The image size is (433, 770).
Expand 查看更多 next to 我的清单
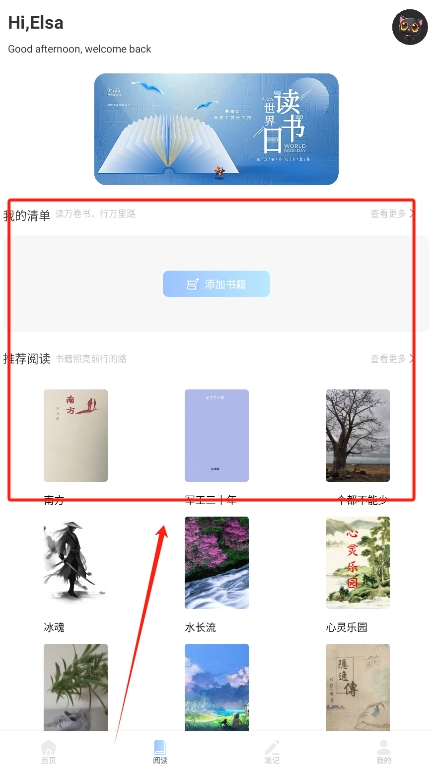coord(392,214)
